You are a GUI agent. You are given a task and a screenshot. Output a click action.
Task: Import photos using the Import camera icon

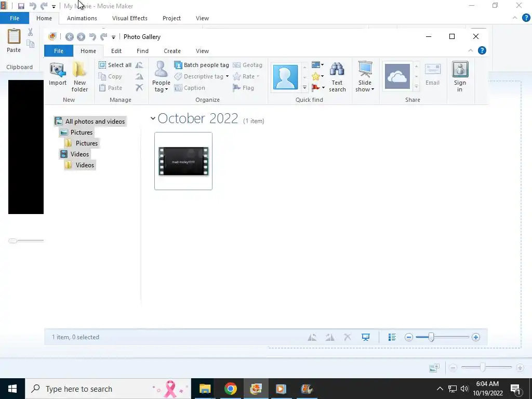(x=57, y=74)
